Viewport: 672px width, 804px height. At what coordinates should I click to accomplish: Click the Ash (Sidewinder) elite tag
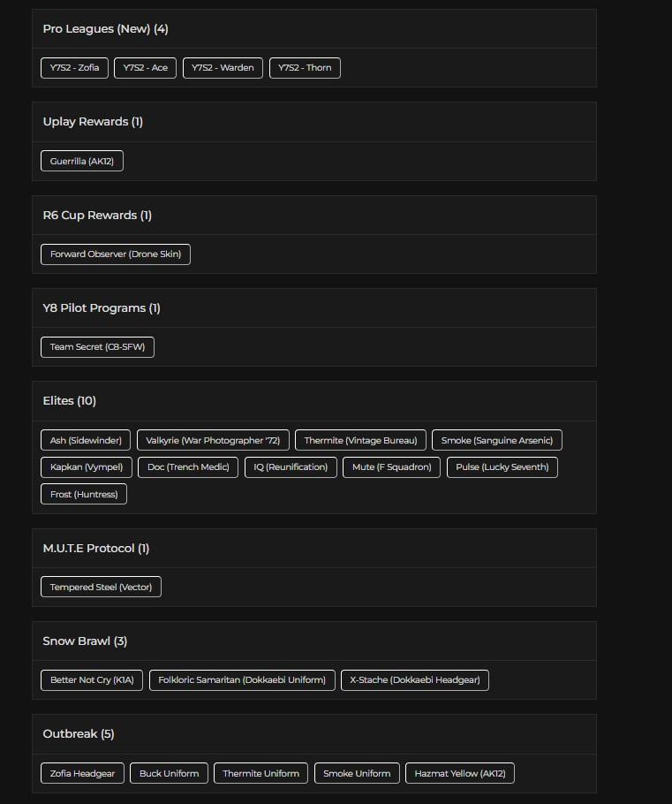coord(86,440)
